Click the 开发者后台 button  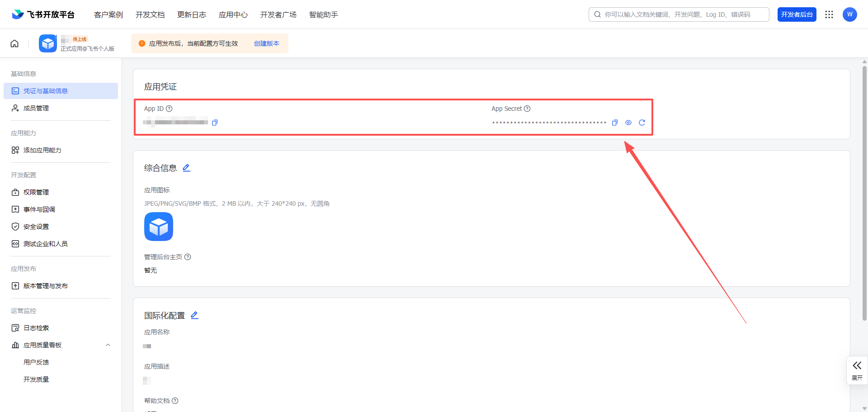[797, 14]
